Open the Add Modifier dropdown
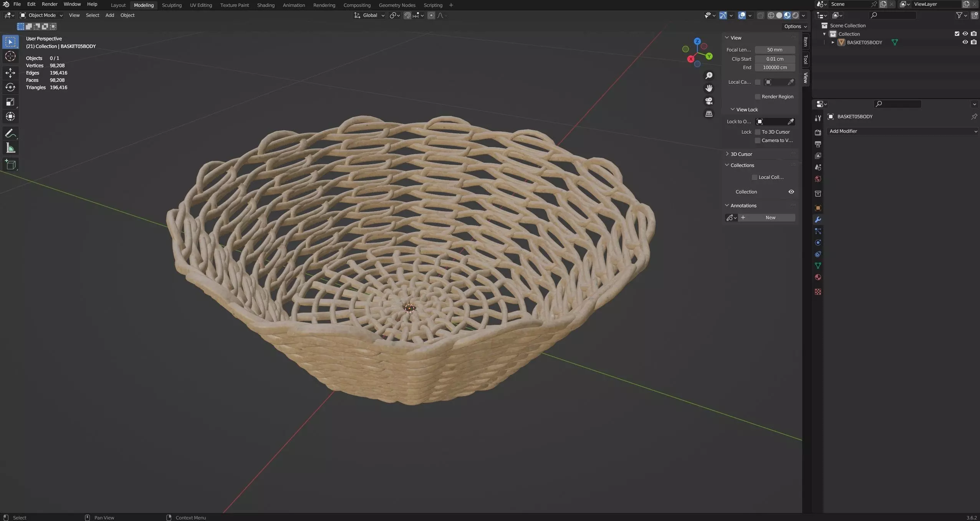The height and width of the screenshot is (521, 980). [x=902, y=131]
